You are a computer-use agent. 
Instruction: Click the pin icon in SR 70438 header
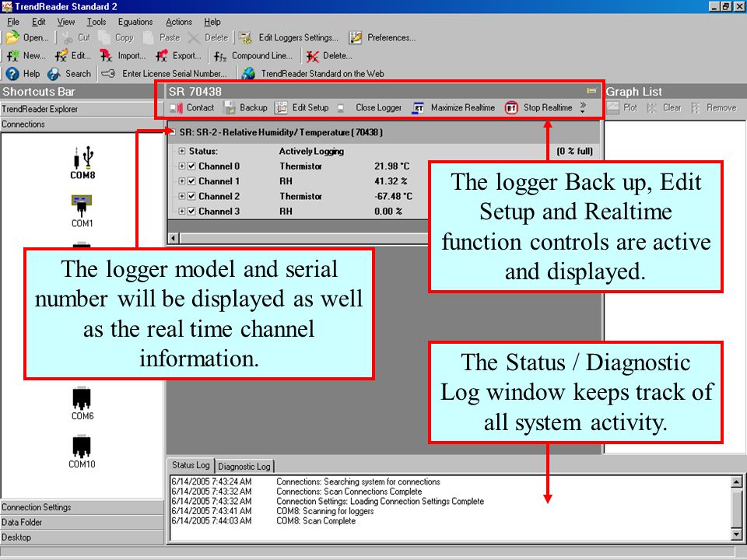[591, 90]
